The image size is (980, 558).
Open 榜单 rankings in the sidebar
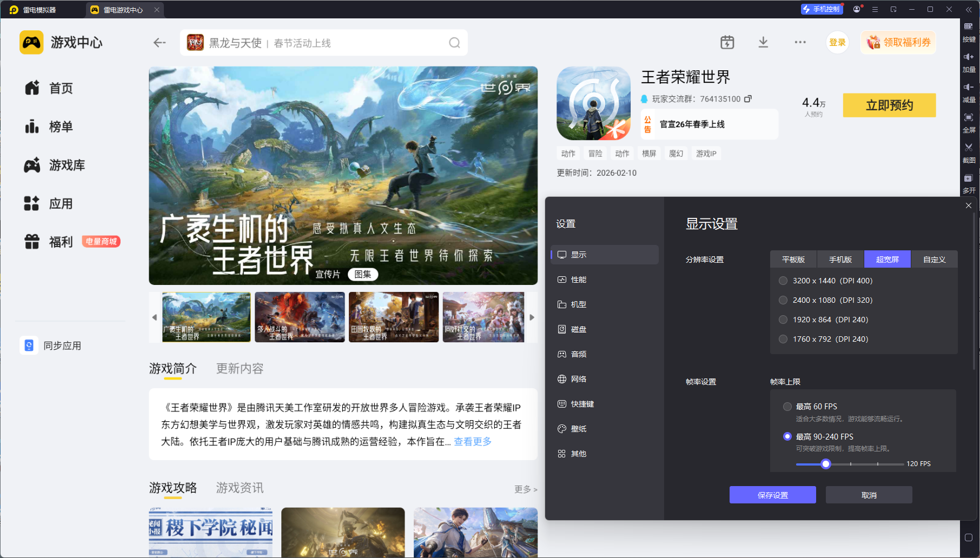coord(49,127)
